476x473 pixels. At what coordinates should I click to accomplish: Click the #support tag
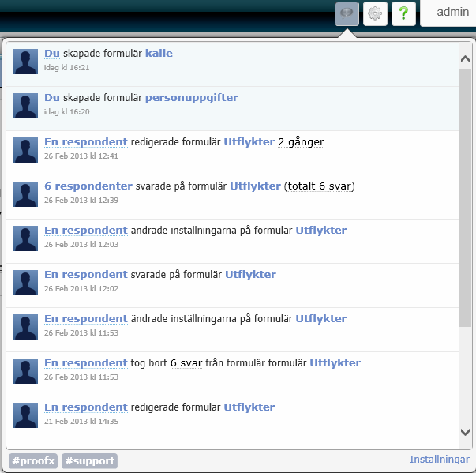[89, 460]
